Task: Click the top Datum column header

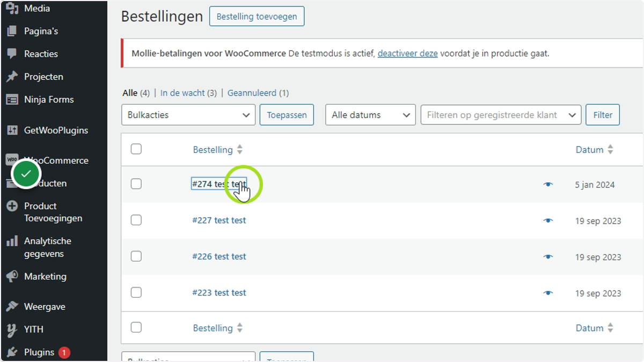Action: [x=590, y=150]
